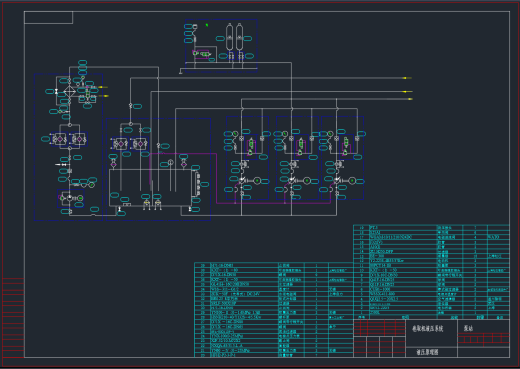Pick the relief valve symbol in the accumulator module

[x=203, y=54]
